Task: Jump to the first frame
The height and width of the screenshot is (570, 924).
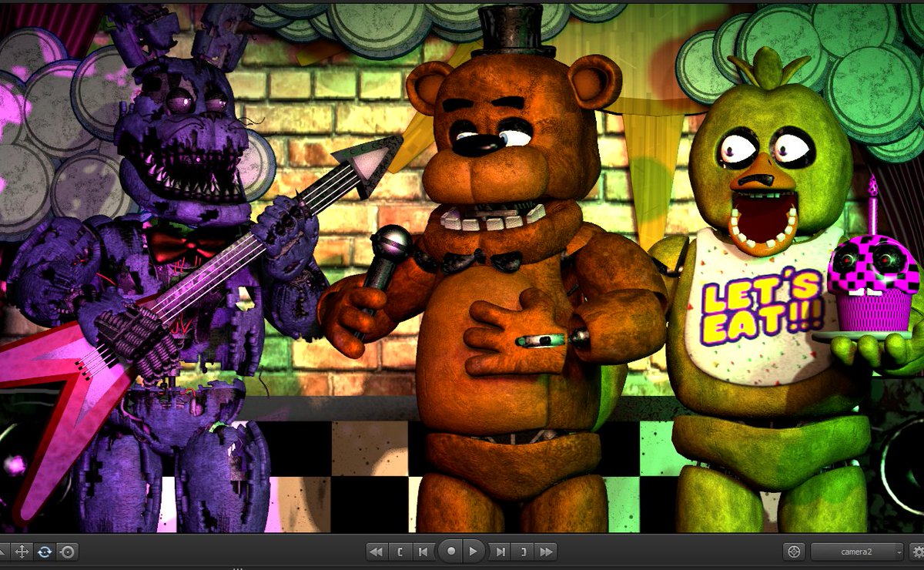Action: (377, 552)
